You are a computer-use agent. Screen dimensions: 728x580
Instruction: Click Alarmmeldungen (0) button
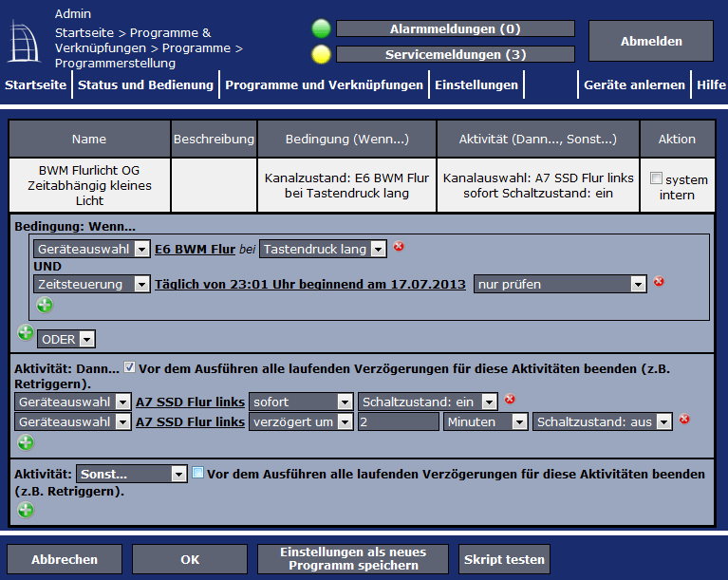point(455,28)
